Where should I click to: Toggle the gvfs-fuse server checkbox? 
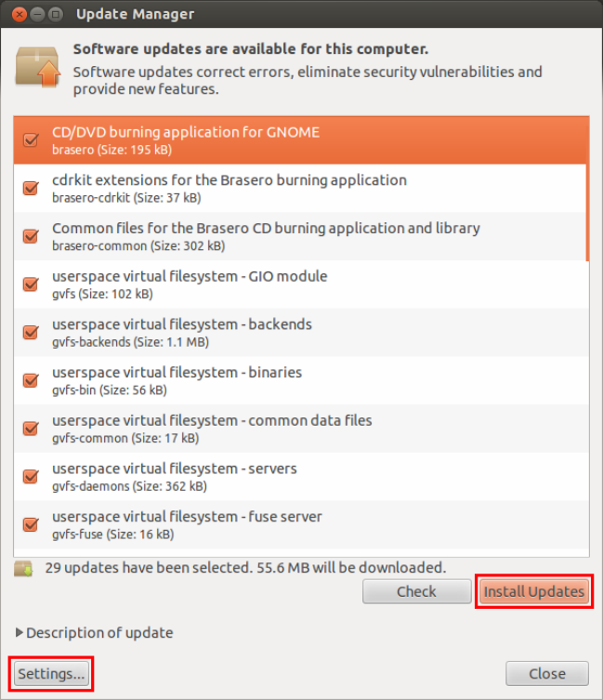[31, 524]
